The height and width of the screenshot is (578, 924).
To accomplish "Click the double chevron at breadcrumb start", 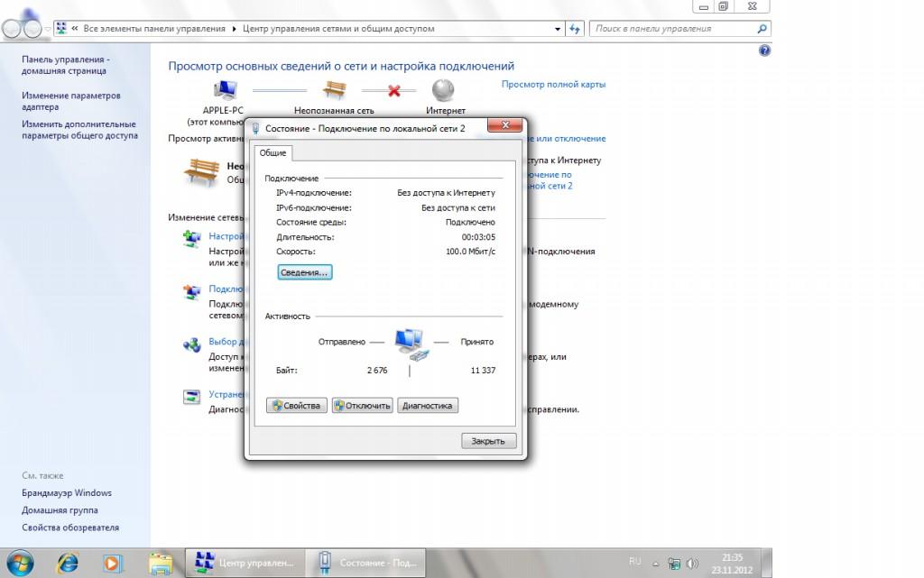I will click(x=75, y=28).
